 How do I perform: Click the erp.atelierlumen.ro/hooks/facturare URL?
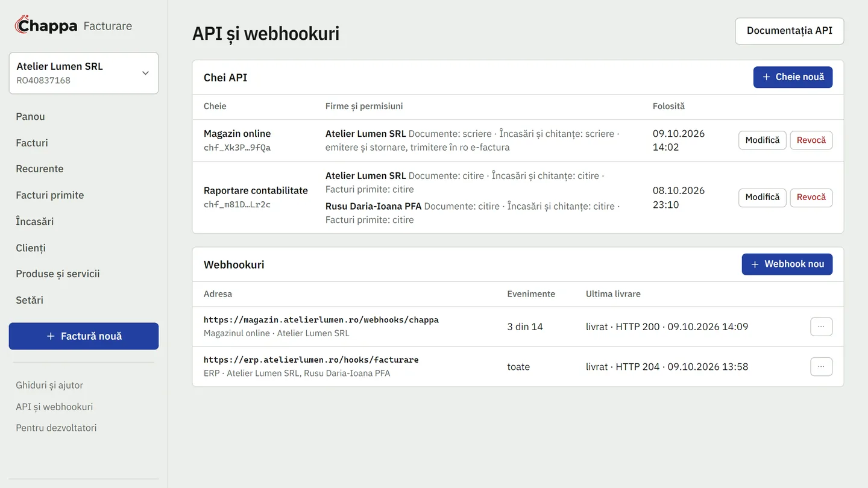point(311,360)
